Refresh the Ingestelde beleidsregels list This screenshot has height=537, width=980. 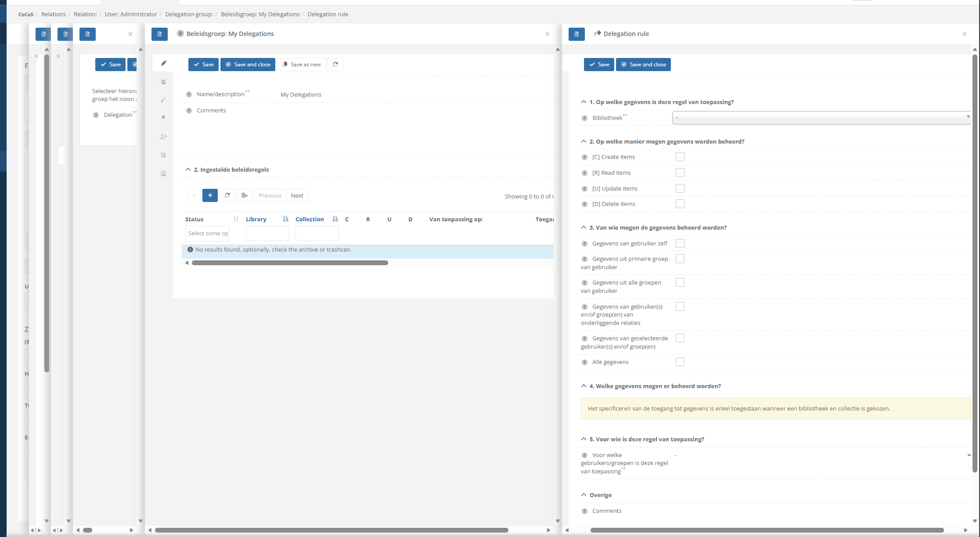pyautogui.click(x=227, y=195)
